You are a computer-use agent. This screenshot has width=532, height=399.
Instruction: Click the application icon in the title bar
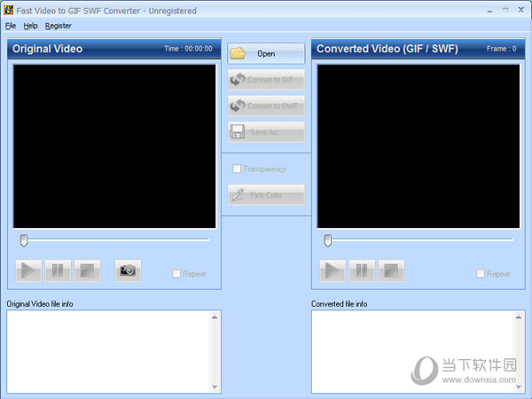point(9,10)
